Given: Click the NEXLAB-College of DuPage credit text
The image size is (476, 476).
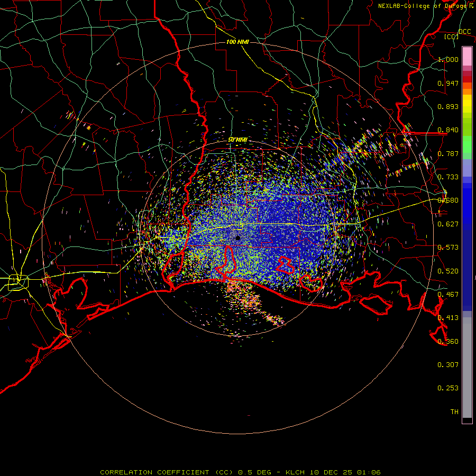Looking at the screenshot, I should pyautogui.click(x=423, y=6).
